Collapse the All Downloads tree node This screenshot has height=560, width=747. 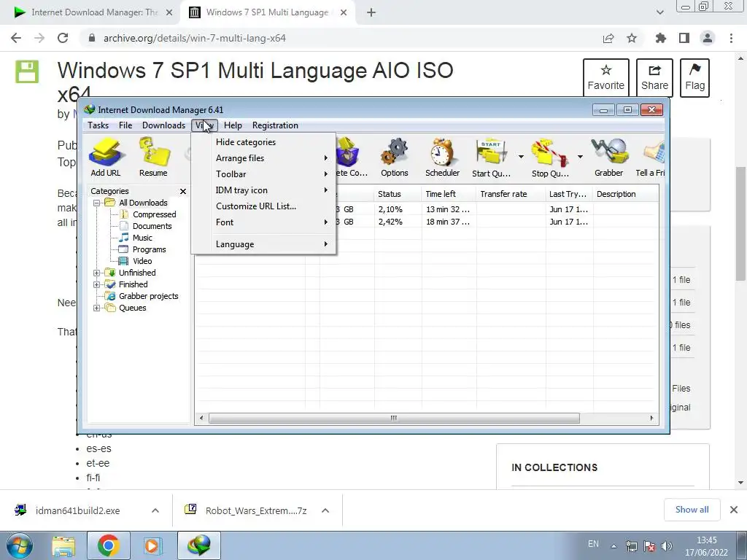(97, 203)
